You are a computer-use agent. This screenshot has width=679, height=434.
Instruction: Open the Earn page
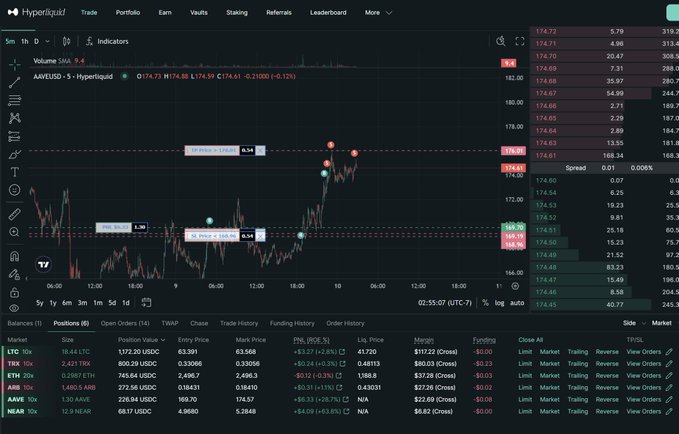click(165, 13)
